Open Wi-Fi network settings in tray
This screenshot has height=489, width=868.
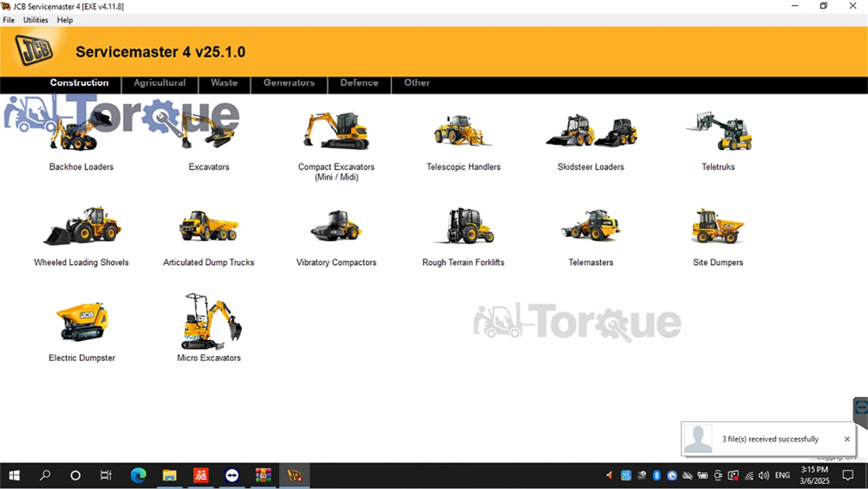(x=749, y=476)
